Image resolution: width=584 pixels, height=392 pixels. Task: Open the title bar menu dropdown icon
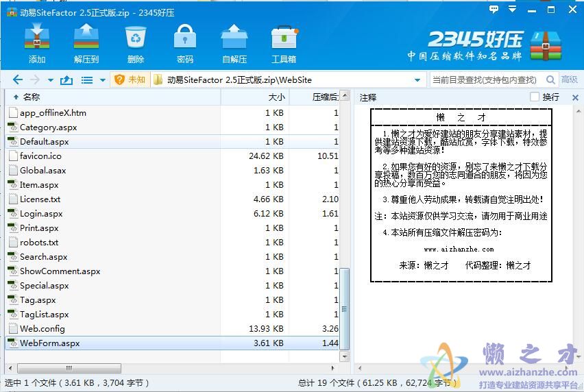[x=513, y=9]
